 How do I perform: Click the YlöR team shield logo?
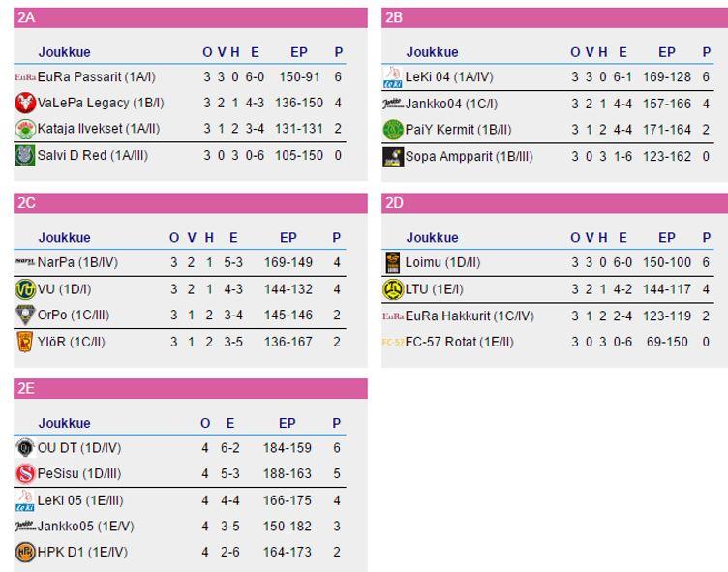(25, 342)
